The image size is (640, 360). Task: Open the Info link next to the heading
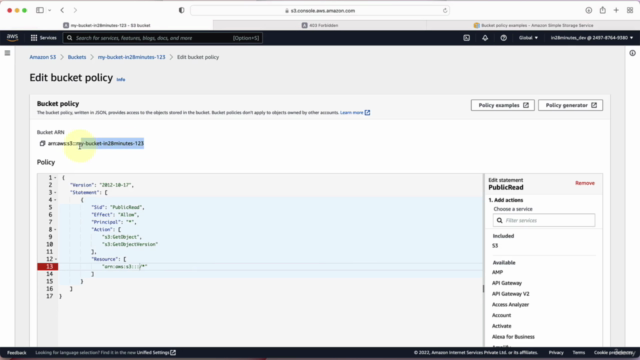coord(121,80)
